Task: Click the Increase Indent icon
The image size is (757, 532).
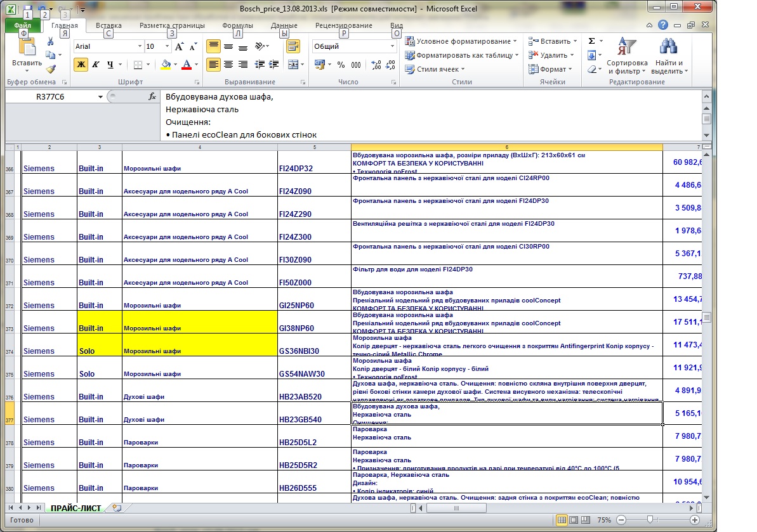Action: tap(273, 64)
